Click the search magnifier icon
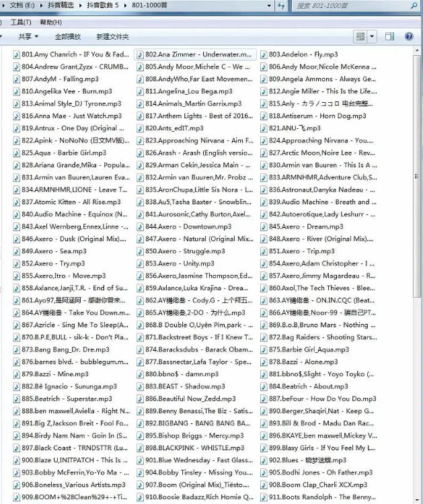 (414, 5)
